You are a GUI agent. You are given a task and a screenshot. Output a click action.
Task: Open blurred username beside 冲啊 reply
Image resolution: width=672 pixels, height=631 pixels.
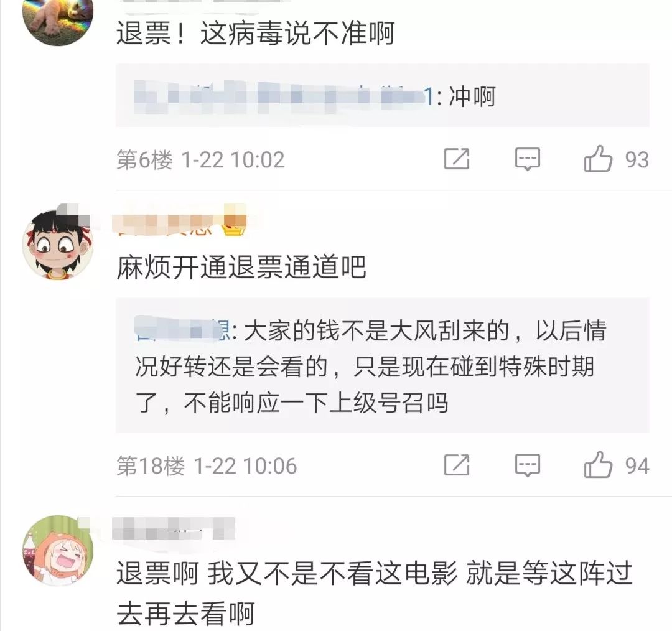[283, 96]
